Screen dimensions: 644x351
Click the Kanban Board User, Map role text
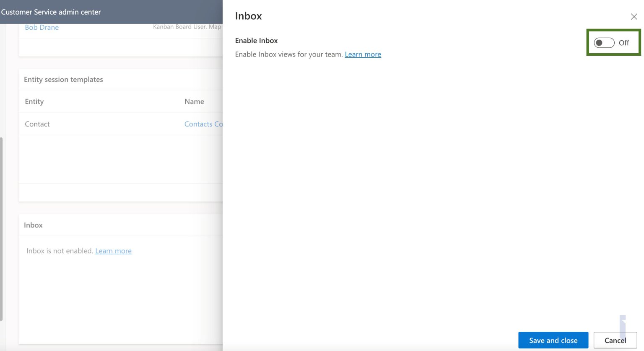188,26
